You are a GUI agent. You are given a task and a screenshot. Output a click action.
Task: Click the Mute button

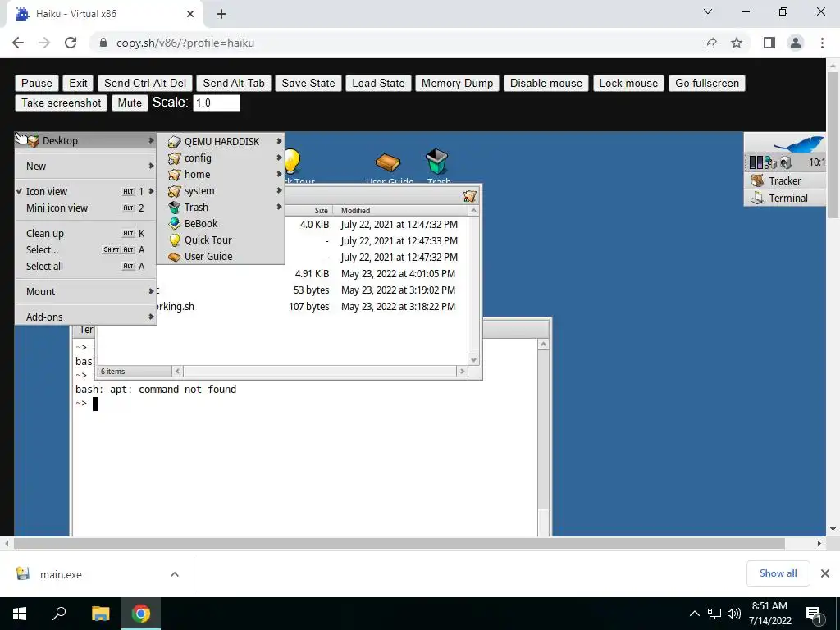click(x=130, y=103)
